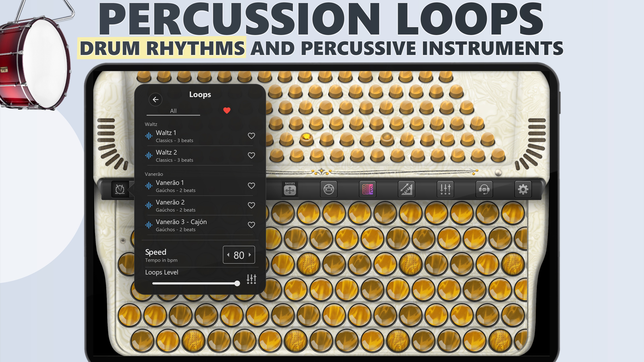Screen dimensions: 644x362
Task: Open the accordion instrument selector icon
Action: coord(367,189)
